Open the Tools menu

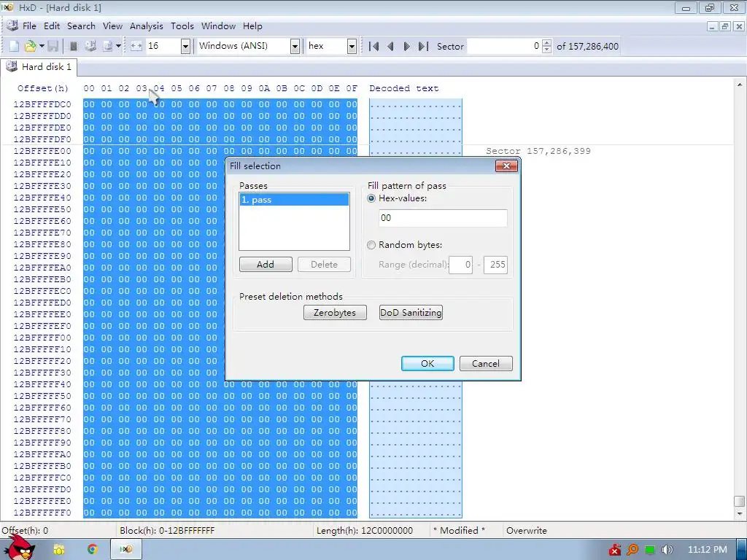coord(182,26)
